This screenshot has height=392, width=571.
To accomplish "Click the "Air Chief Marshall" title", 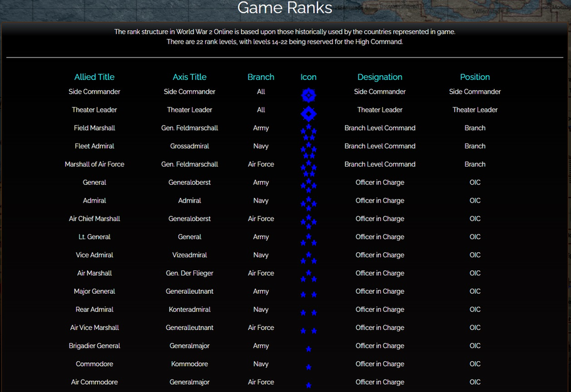I will coord(94,219).
